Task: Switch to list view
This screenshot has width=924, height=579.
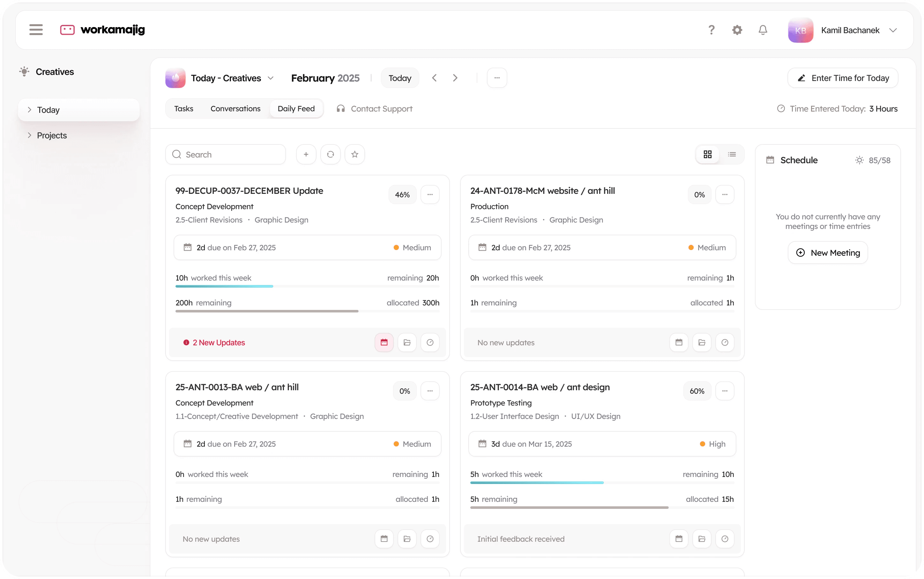Action: point(732,154)
